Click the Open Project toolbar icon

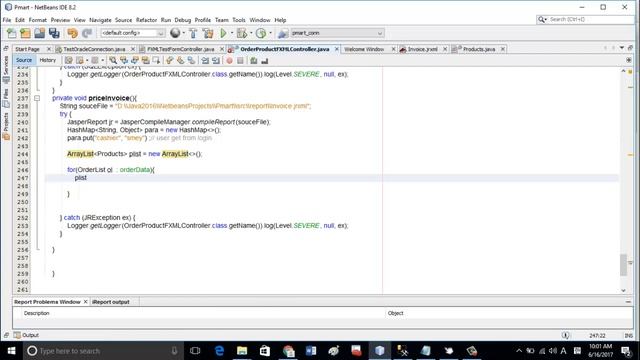point(40,33)
